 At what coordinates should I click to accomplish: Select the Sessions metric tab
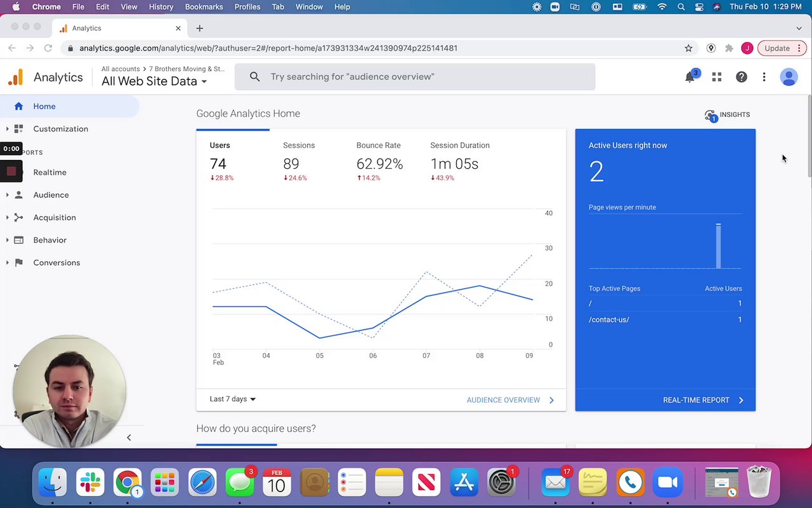pos(306,161)
